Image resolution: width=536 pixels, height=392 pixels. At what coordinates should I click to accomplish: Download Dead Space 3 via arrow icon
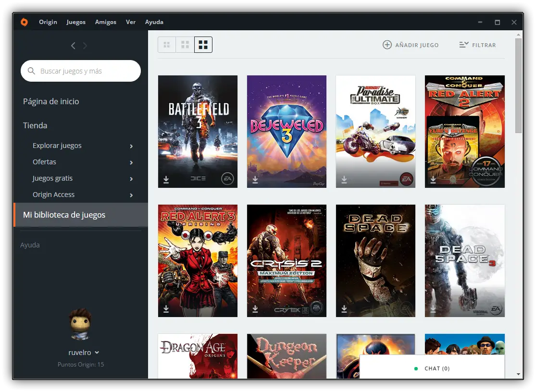coord(433,309)
